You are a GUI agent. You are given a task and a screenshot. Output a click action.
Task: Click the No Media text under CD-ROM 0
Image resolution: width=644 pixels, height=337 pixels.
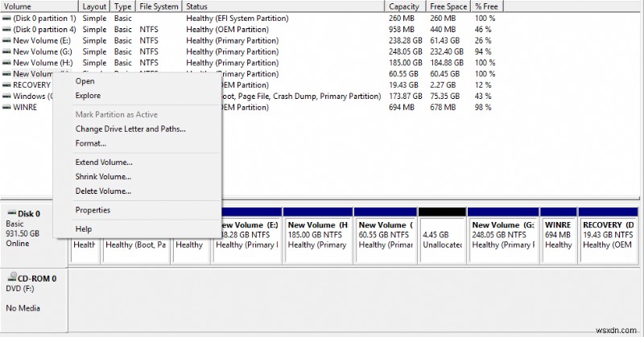point(23,308)
